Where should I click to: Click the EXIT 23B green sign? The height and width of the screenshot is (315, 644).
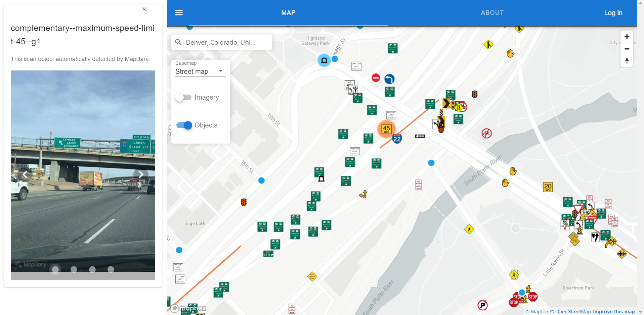tap(268, 254)
